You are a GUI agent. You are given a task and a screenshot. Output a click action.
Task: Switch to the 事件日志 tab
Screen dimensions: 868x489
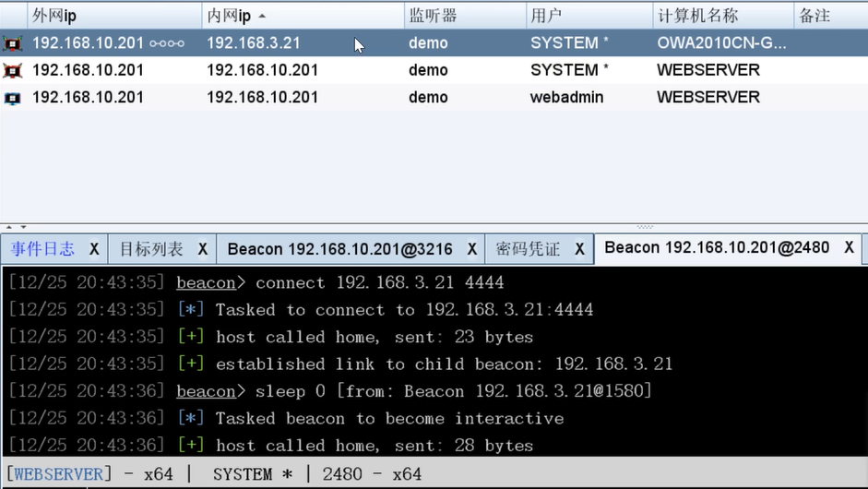point(43,249)
